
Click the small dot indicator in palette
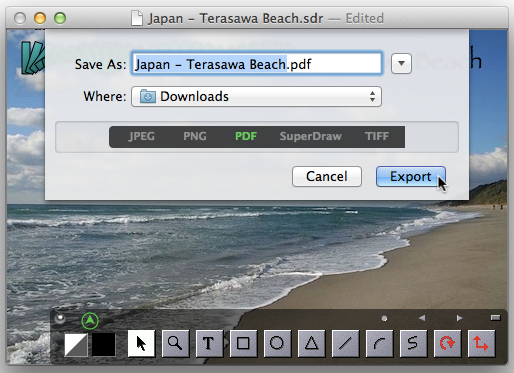point(384,319)
